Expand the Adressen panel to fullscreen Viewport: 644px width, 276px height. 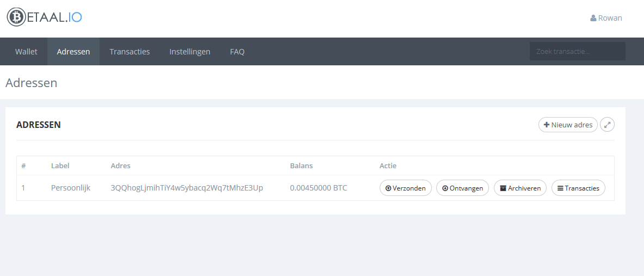coord(608,125)
